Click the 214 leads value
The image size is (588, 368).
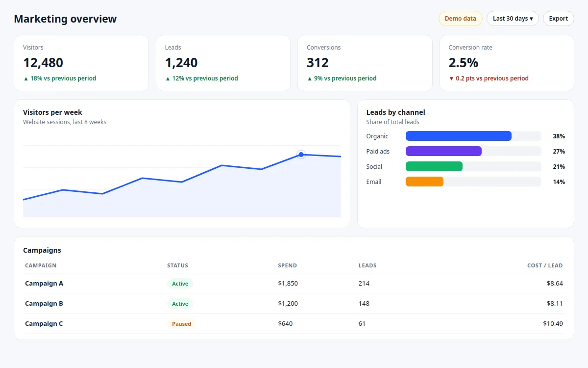tap(364, 283)
